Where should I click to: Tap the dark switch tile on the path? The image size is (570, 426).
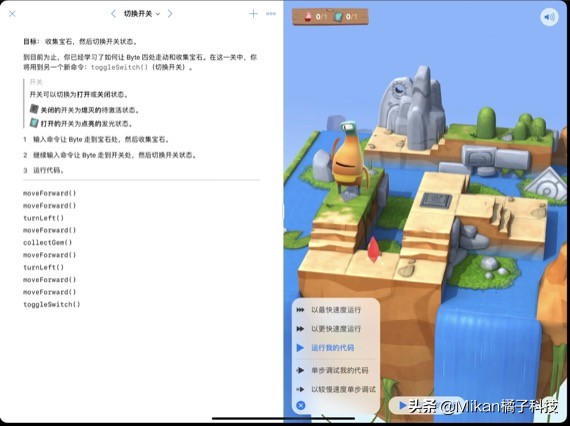[x=435, y=200]
